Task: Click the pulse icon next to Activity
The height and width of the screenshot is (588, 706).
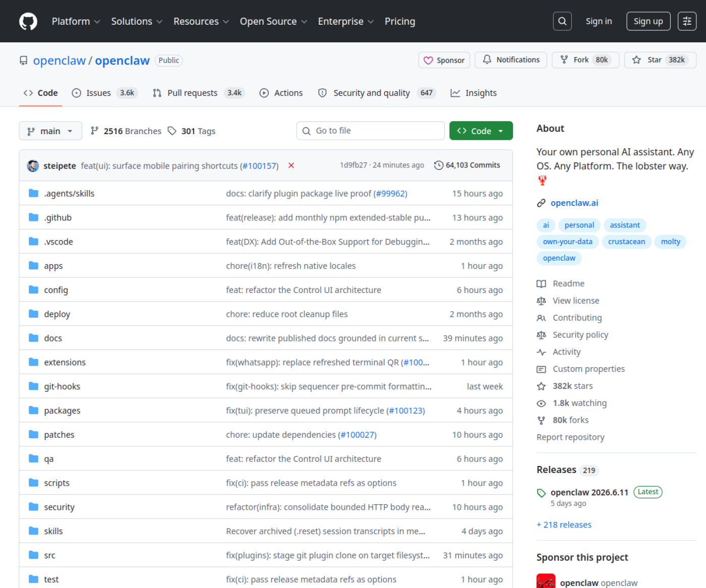Action: click(541, 352)
